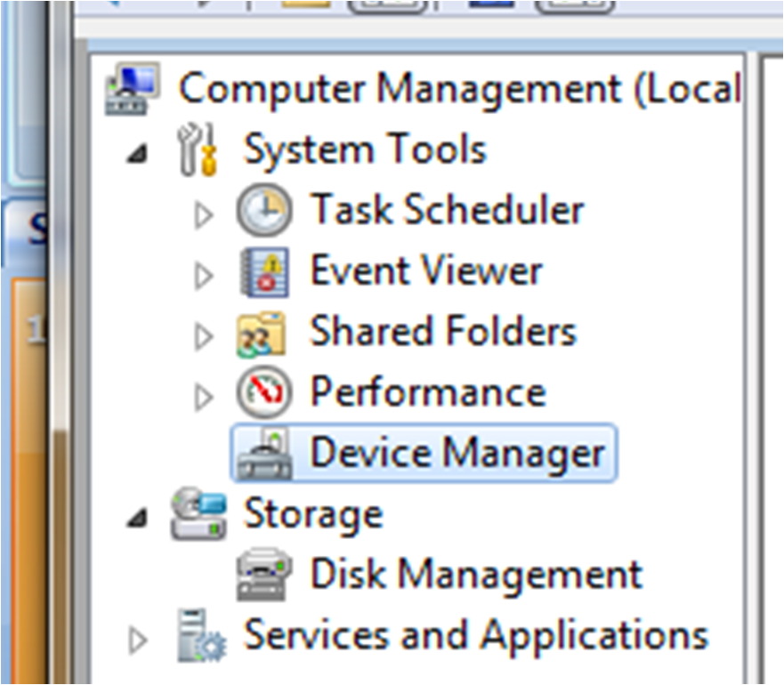
Task: Expand the Services and Applications node
Action: (x=138, y=640)
